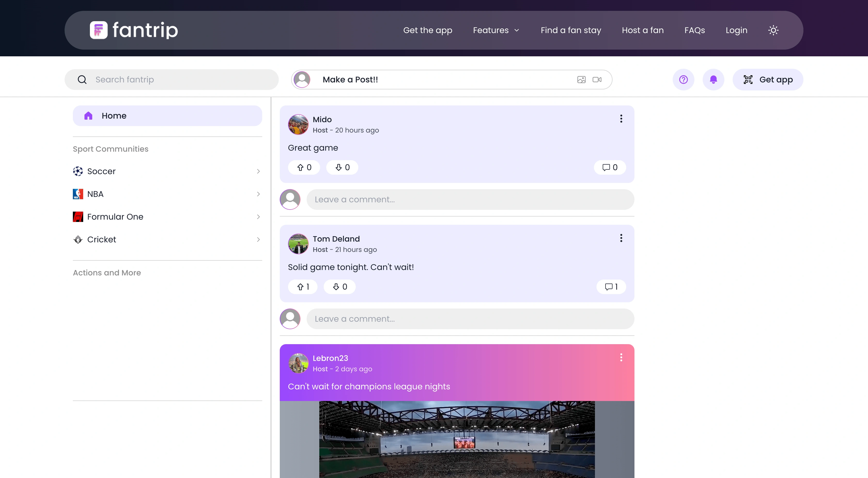Click the 'Great game' post text

[x=313, y=148]
